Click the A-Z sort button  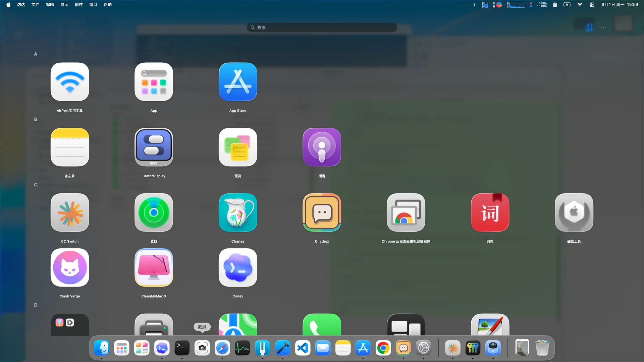589,27
